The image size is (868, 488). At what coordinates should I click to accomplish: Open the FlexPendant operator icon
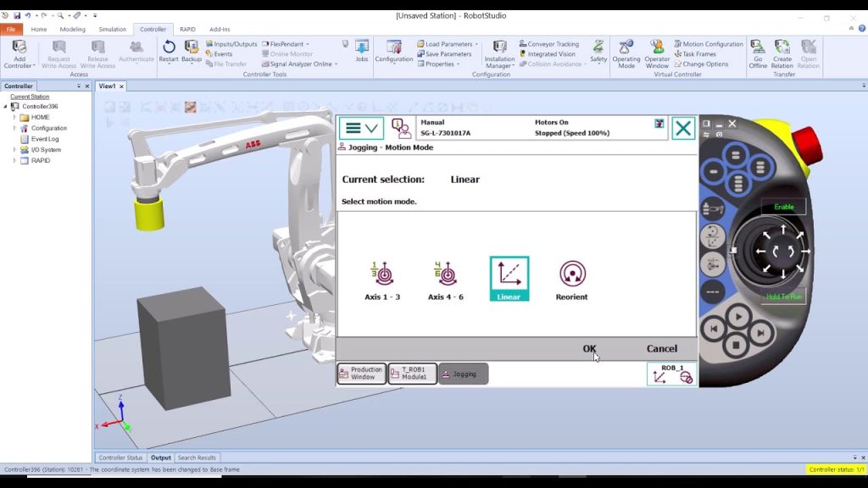[401, 129]
